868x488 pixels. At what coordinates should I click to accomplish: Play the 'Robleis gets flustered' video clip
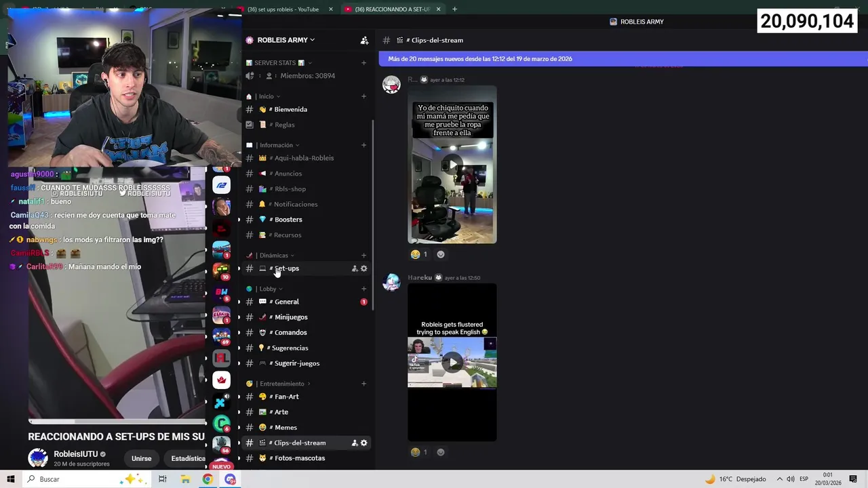point(452,363)
